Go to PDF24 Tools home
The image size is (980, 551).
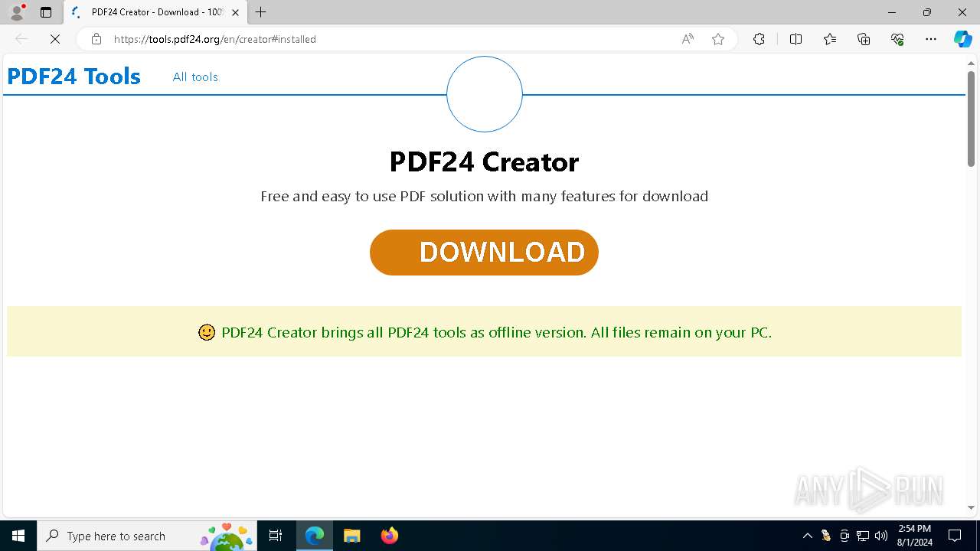click(74, 77)
